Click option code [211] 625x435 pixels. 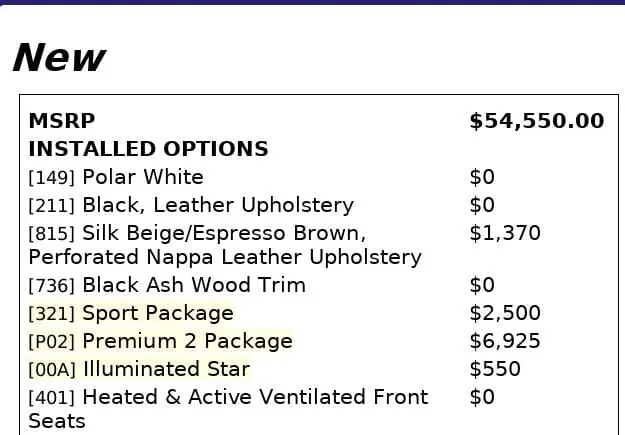coord(52,206)
